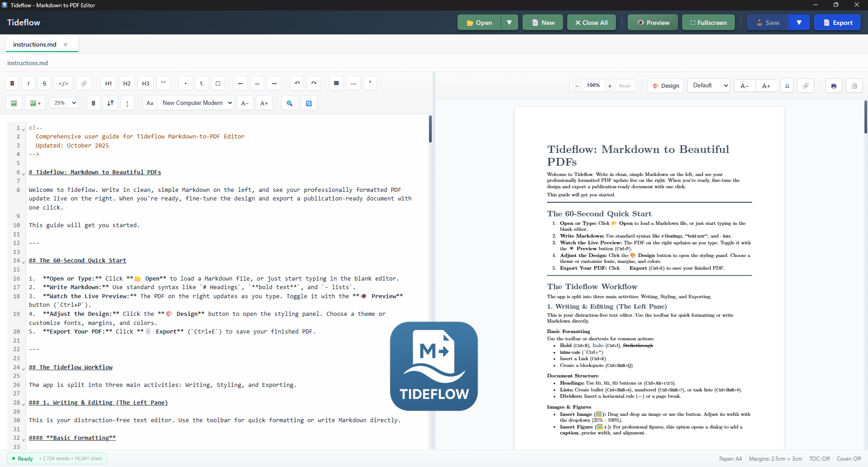Print the generated PDF

coord(833,86)
